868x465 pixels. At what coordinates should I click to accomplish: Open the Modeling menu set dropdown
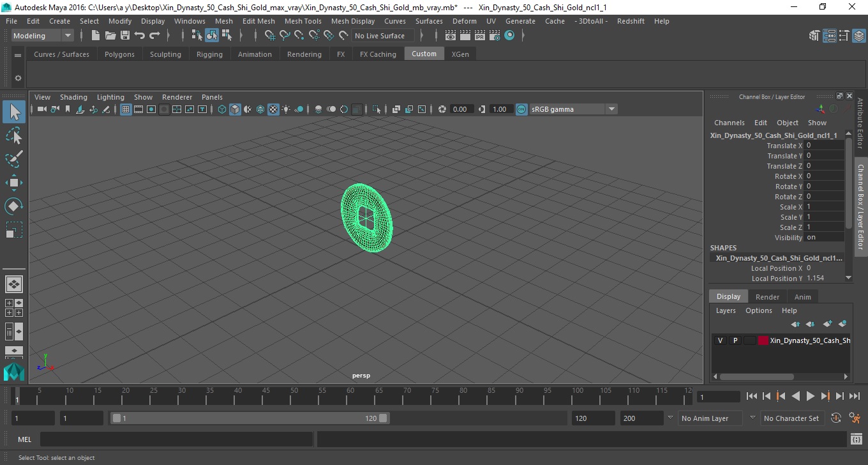coord(43,36)
